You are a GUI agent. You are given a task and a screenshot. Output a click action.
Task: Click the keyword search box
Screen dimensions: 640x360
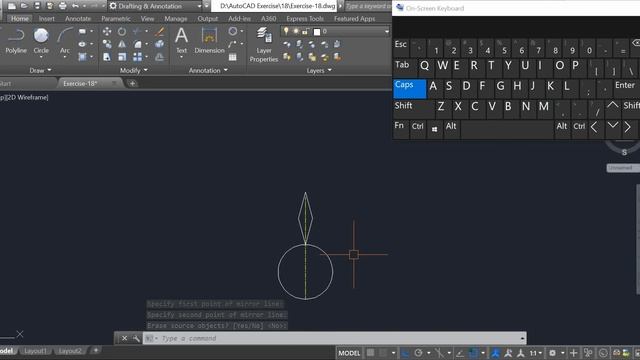[368, 6]
